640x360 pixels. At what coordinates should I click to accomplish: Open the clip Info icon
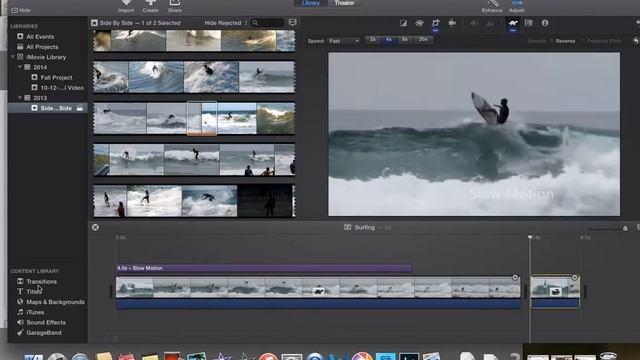(x=545, y=23)
